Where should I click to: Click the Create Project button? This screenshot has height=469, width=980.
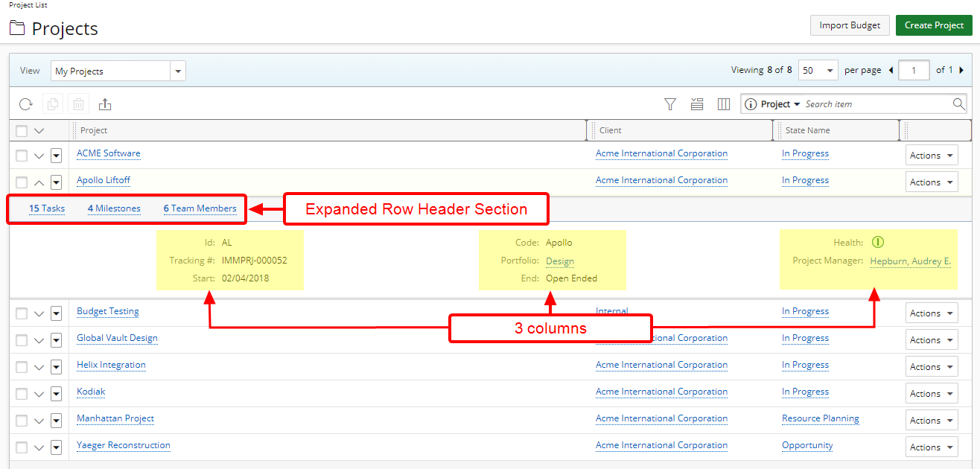[x=934, y=25]
